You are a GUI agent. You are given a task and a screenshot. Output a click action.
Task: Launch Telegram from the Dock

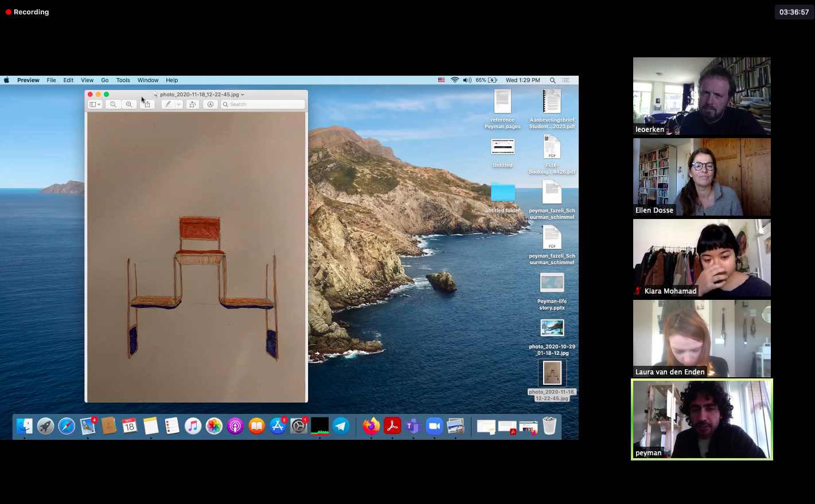pyautogui.click(x=341, y=426)
